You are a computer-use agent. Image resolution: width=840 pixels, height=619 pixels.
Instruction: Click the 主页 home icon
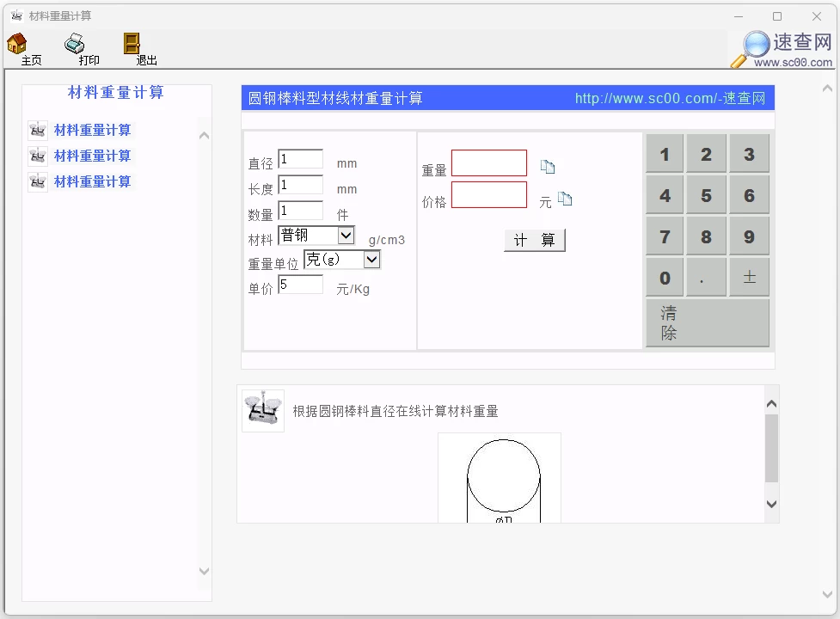coord(17,44)
